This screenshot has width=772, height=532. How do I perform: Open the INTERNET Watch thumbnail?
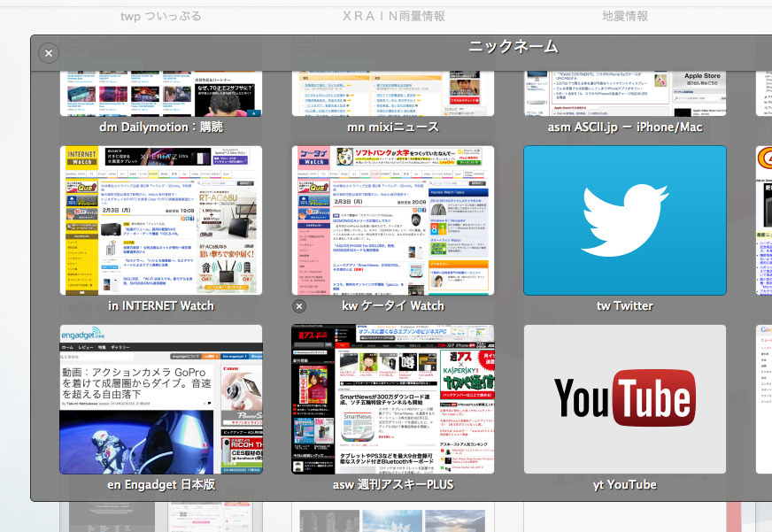tap(161, 220)
